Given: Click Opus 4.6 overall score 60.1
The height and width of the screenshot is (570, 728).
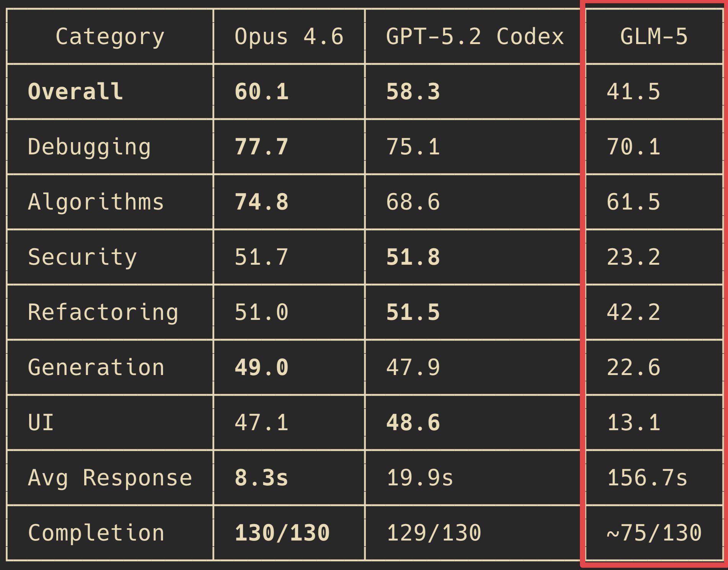Looking at the screenshot, I should click(261, 92).
